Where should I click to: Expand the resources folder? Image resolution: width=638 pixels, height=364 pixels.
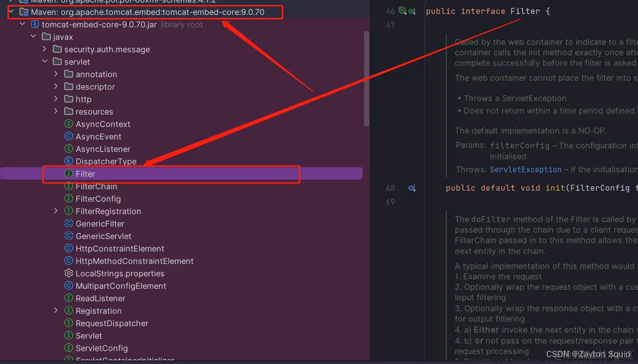[56, 111]
